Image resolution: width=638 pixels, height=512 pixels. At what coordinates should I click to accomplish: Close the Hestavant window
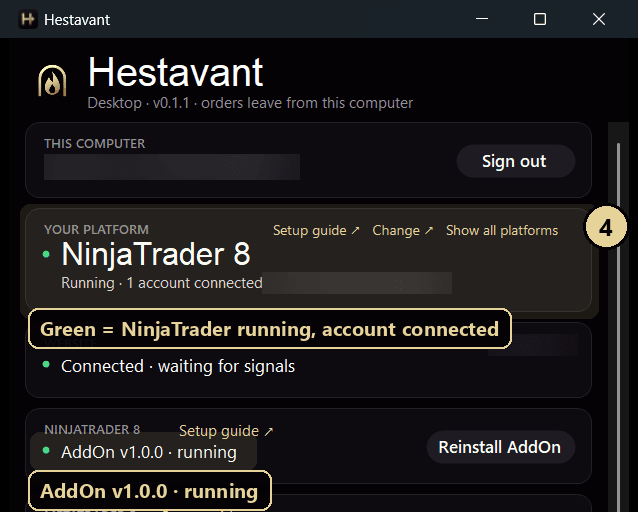coord(599,19)
